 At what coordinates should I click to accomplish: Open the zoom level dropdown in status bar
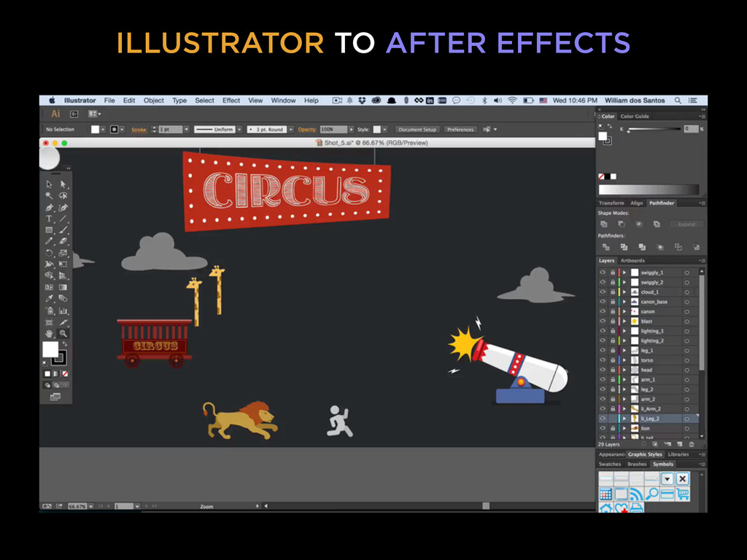click(x=91, y=506)
